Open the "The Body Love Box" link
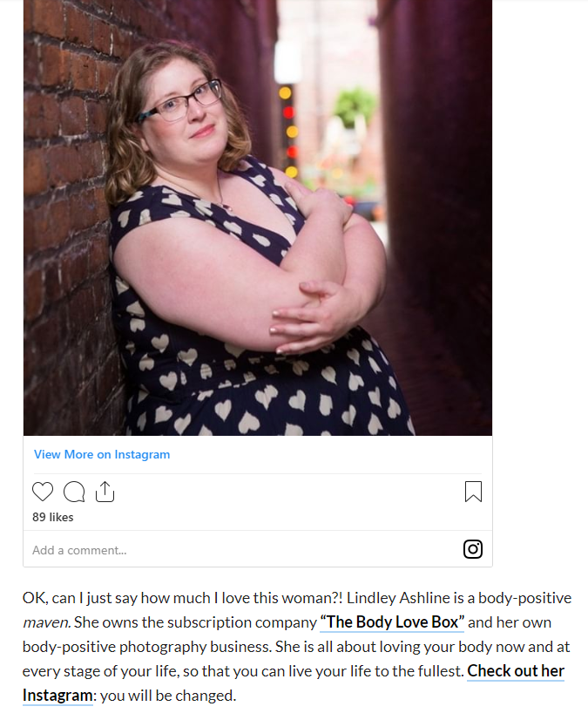Viewport: 588px width, 720px height. (392, 622)
